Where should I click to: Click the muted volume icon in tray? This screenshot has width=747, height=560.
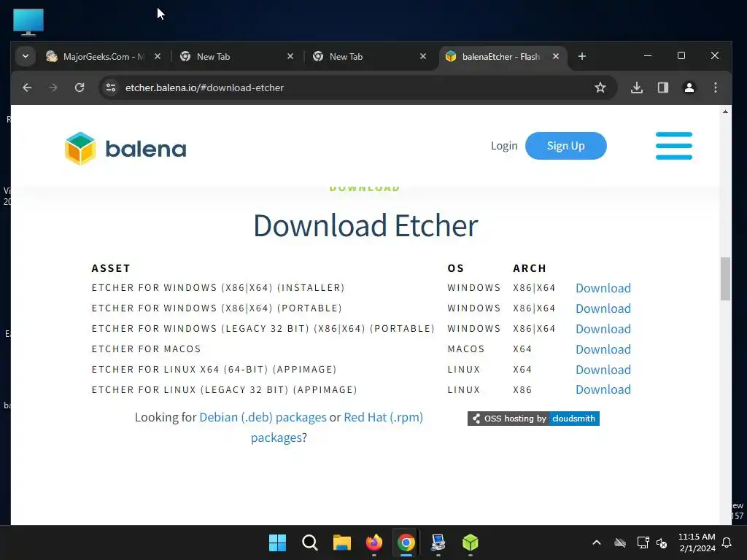(x=662, y=542)
